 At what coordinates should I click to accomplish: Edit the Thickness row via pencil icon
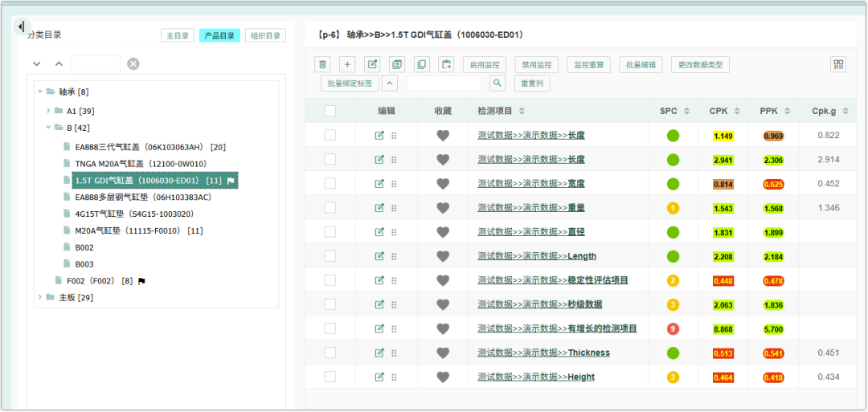379,353
